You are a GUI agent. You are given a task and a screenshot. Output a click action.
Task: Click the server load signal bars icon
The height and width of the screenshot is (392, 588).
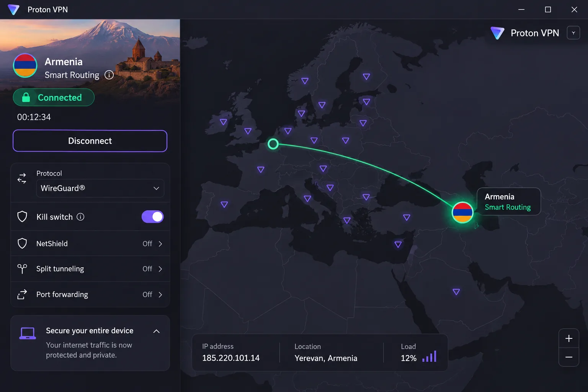[x=429, y=357]
